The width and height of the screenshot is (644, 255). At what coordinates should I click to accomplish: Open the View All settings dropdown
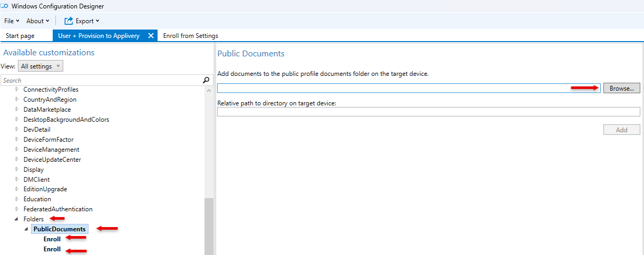tap(41, 66)
